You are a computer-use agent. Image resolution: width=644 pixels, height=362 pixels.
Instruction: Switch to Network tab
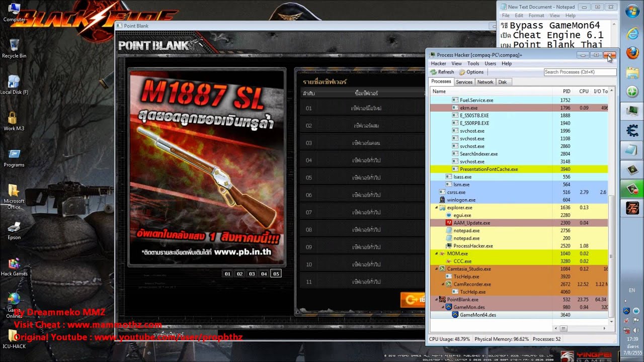pyautogui.click(x=485, y=82)
